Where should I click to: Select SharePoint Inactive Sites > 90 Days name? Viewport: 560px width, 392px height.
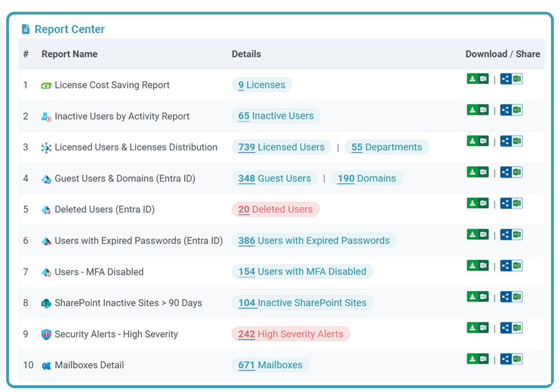click(129, 303)
